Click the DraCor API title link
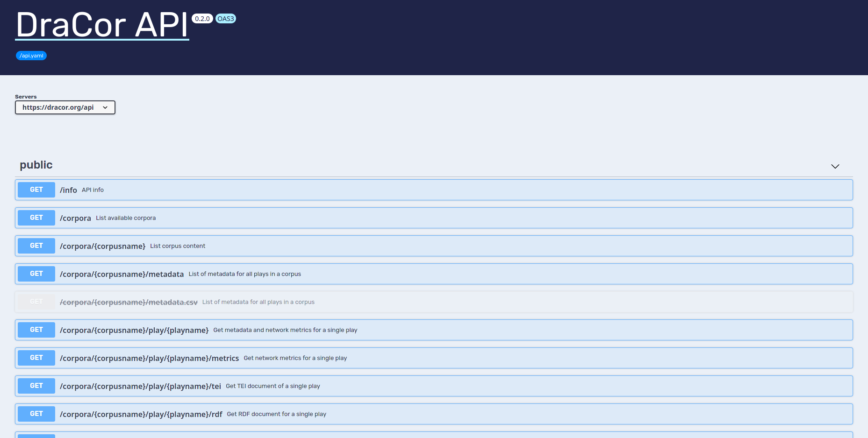868x438 pixels. pyautogui.click(x=102, y=25)
